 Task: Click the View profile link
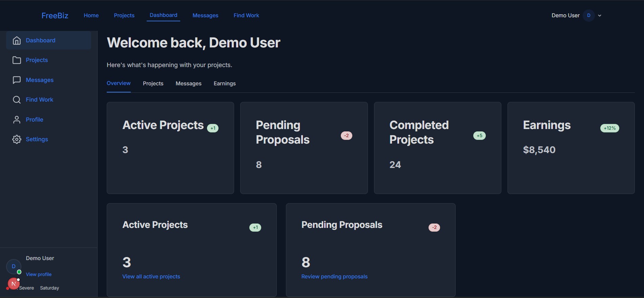pyautogui.click(x=39, y=275)
